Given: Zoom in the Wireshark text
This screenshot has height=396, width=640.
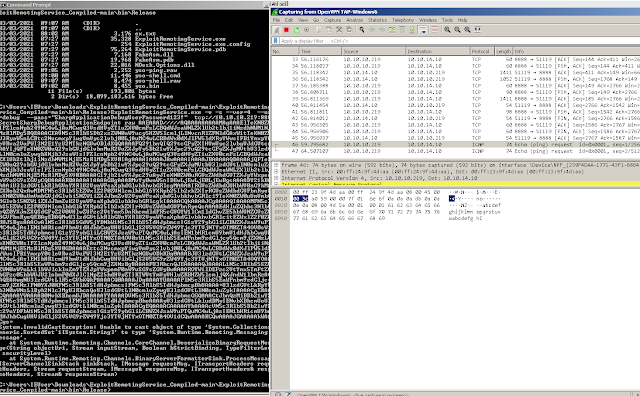Looking at the screenshot, I should tap(447, 30).
